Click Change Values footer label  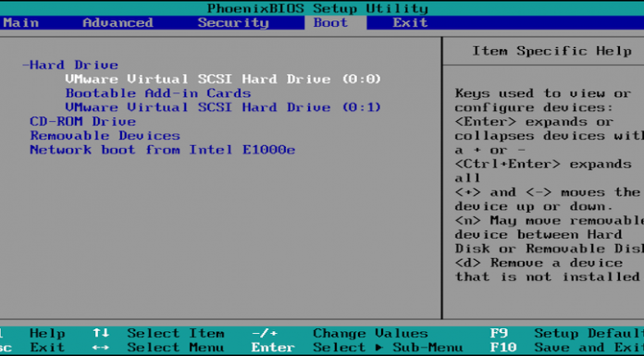coord(370,333)
